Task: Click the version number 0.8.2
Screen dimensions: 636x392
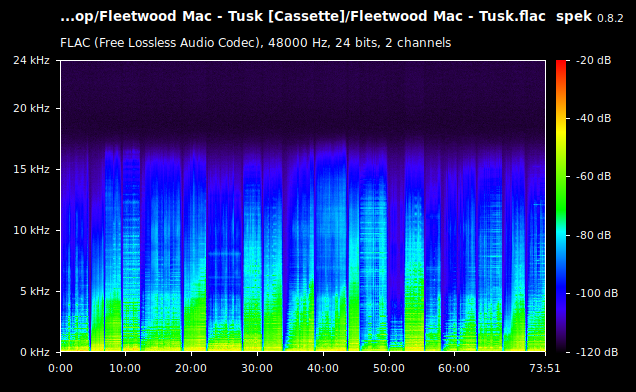Action: 610,18
